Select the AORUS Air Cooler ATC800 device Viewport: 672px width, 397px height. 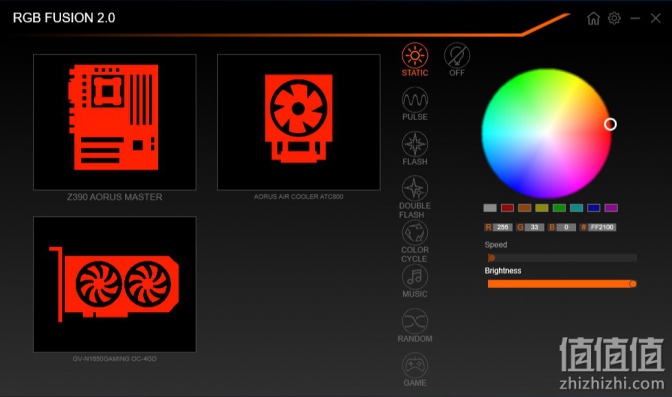(x=299, y=122)
